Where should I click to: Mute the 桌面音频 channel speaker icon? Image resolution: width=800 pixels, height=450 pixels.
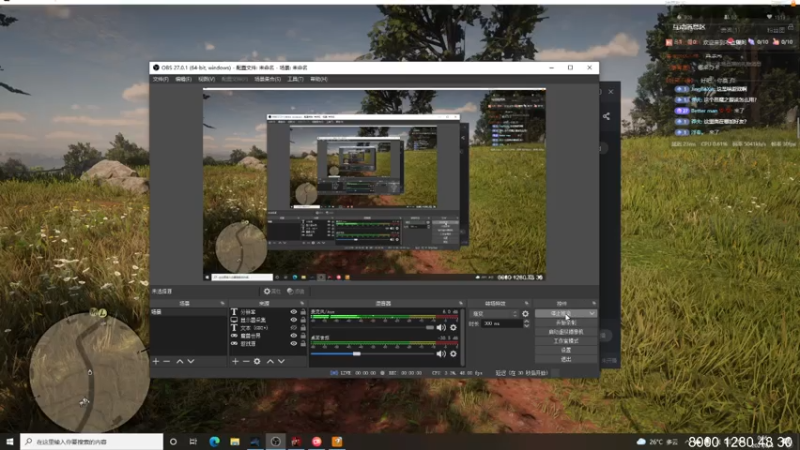(x=441, y=354)
